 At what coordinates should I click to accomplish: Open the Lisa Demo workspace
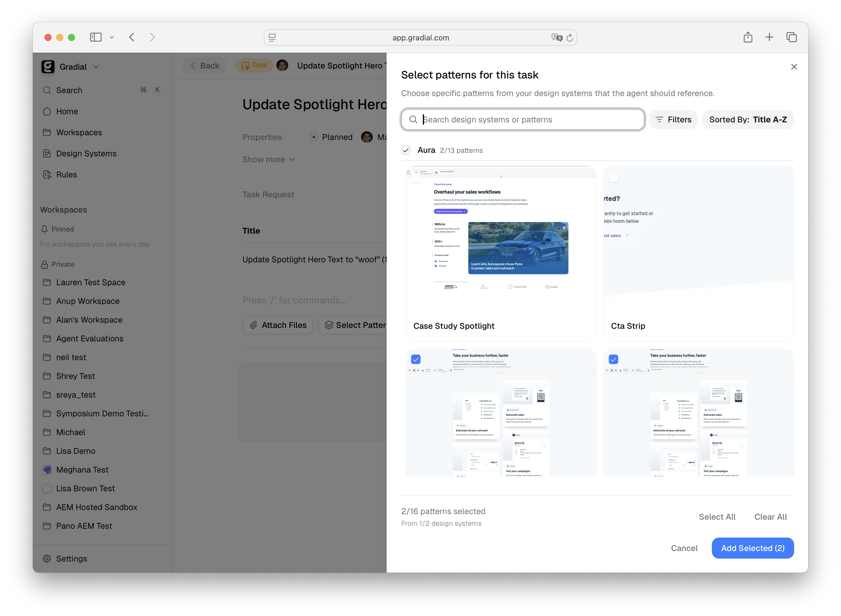(76, 451)
